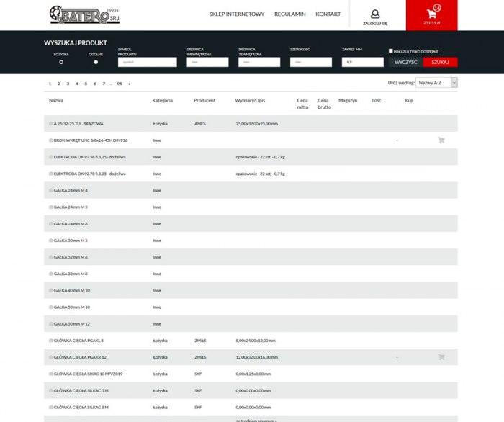Viewport: 504px width, 422px height.
Task: Click the Szukaj search button
Action: [440, 62]
